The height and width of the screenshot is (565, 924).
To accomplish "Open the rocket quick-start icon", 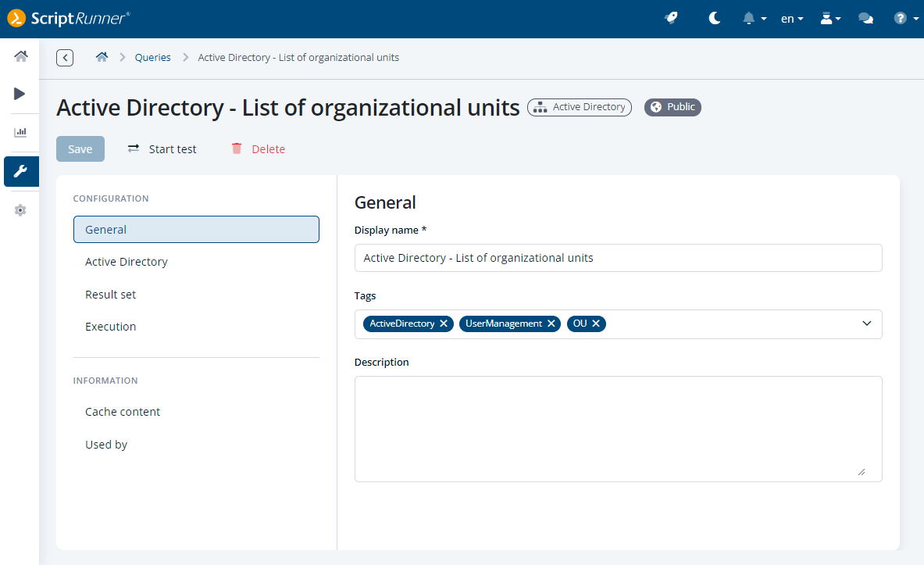I will click(x=671, y=18).
